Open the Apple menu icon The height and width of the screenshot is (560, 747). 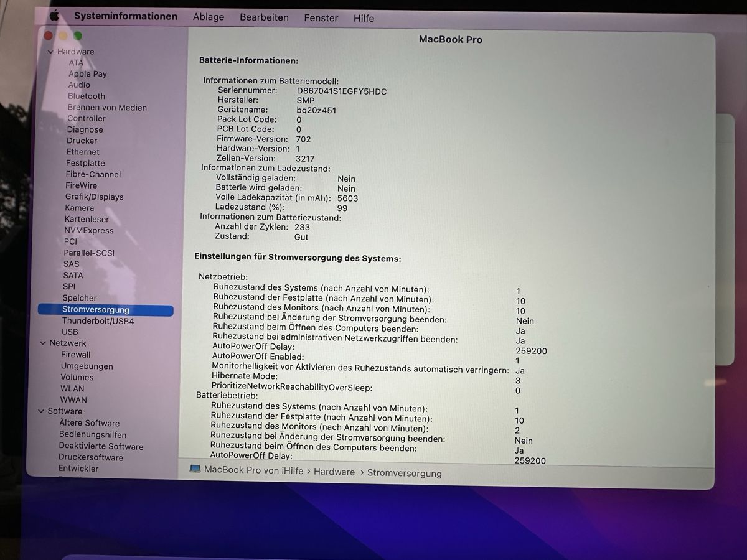click(54, 16)
